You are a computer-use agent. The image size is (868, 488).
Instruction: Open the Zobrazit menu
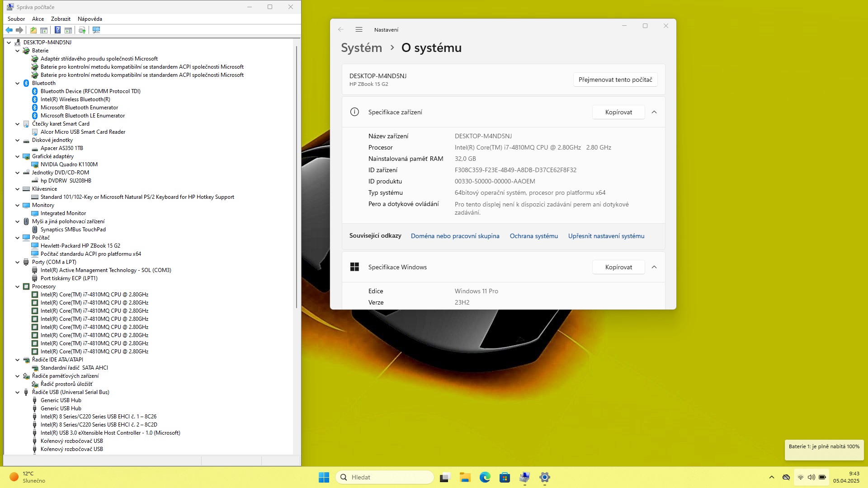pos(61,19)
